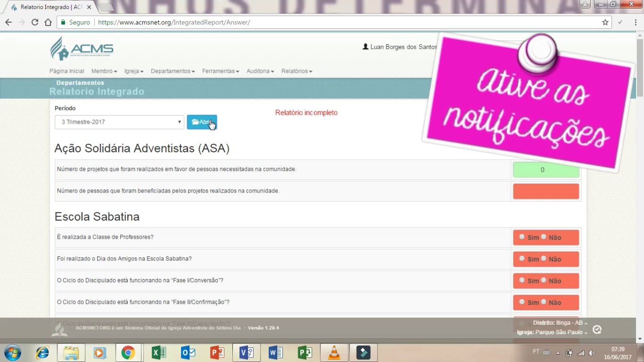Expand the Relatórios menu
The image size is (644, 362).
(x=297, y=71)
